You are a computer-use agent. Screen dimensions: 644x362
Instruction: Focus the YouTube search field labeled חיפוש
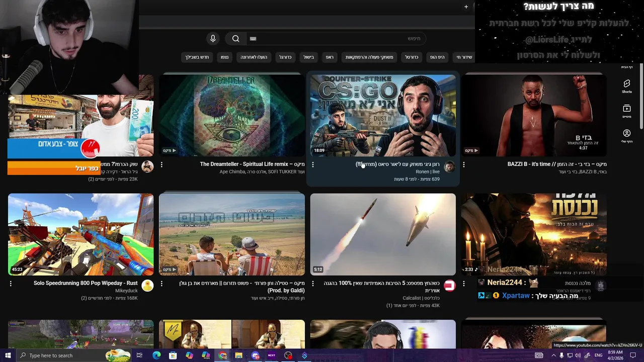point(336,39)
